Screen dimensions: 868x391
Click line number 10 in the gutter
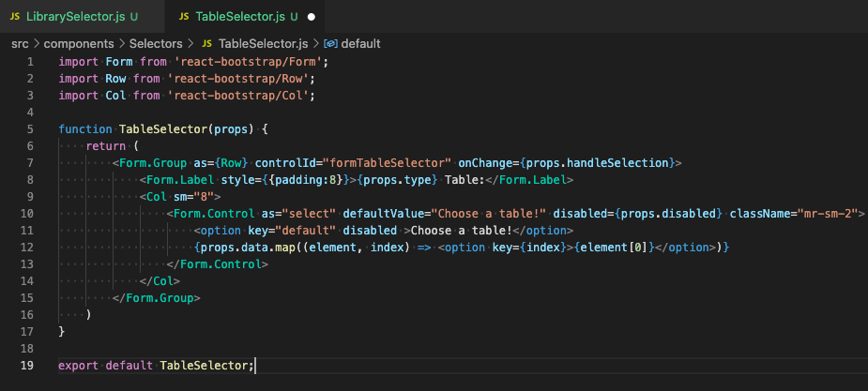coord(28,213)
